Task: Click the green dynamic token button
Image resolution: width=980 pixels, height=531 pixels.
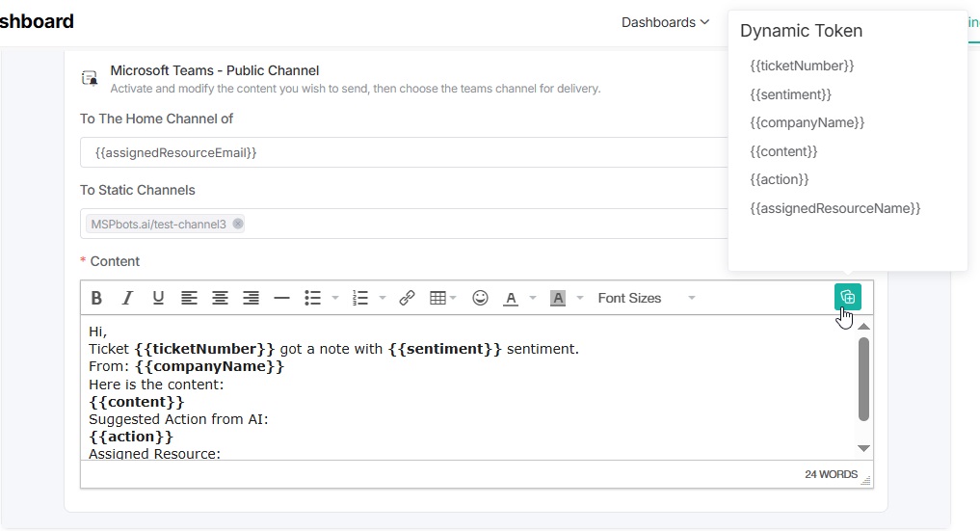Action: tap(847, 298)
